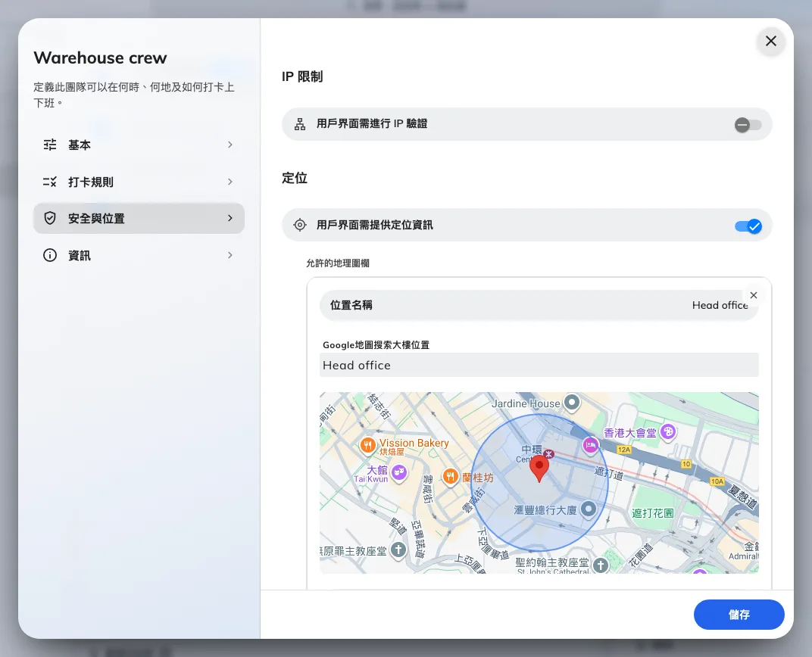Click the 定位 heading
Viewport: 812px width, 657px height.
pyautogui.click(x=295, y=178)
